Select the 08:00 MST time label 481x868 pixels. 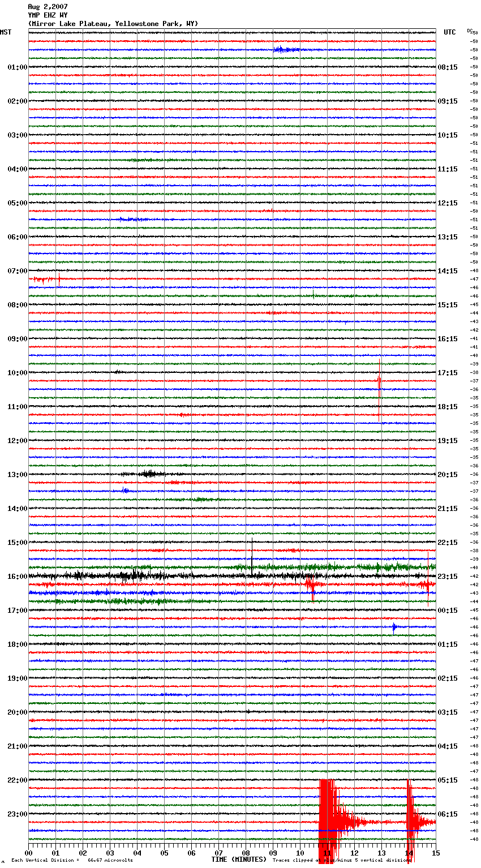(x=18, y=305)
